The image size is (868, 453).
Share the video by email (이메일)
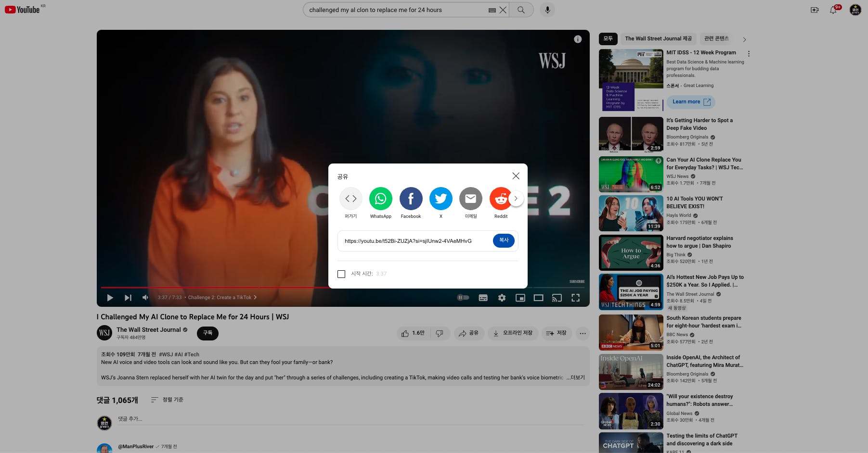point(471,199)
